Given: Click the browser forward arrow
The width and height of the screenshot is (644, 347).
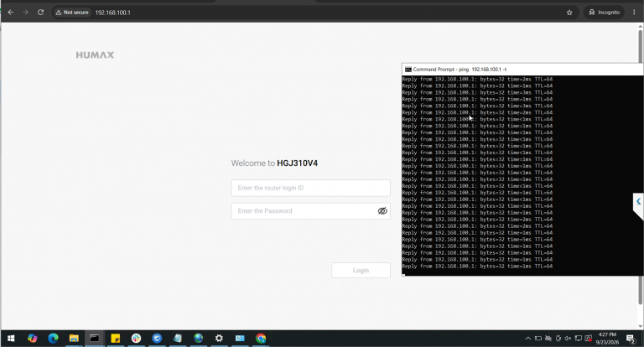Looking at the screenshot, I should [x=25, y=13].
